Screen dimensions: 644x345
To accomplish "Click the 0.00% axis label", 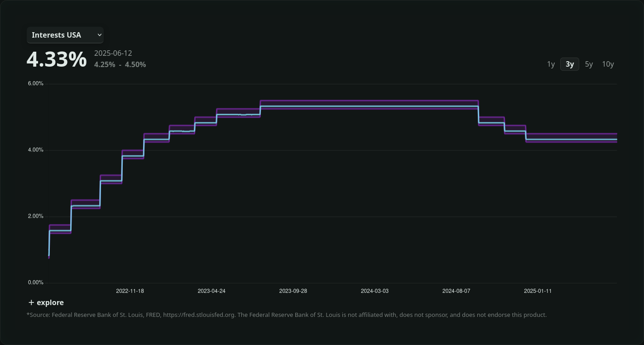I will tap(35, 282).
